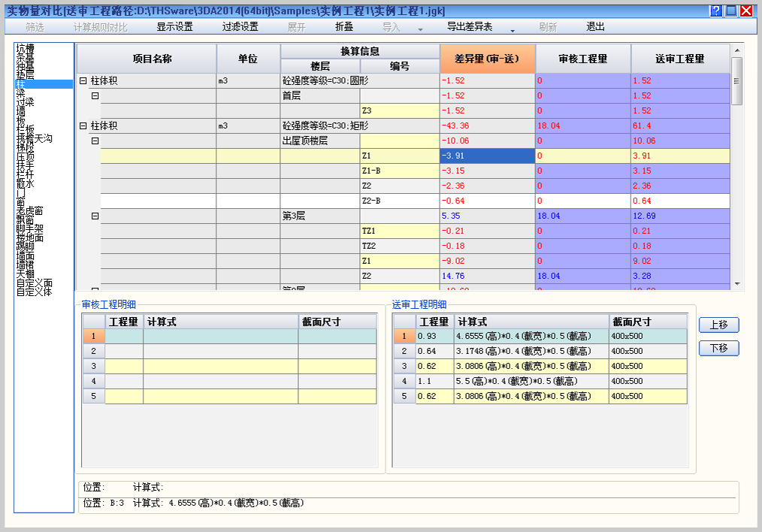Click the 上移 button
This screenshot has width=762, height=532.
tap(718, 325)
